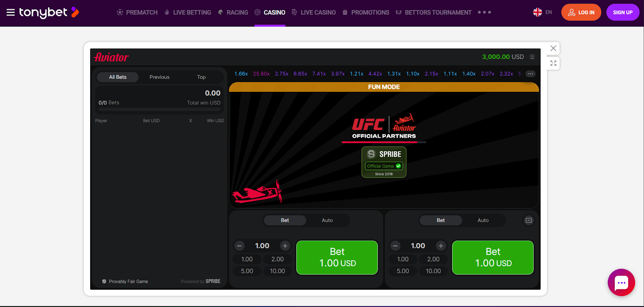Increase second panel bet amount

pyautogui.click(x=441, y=246)
